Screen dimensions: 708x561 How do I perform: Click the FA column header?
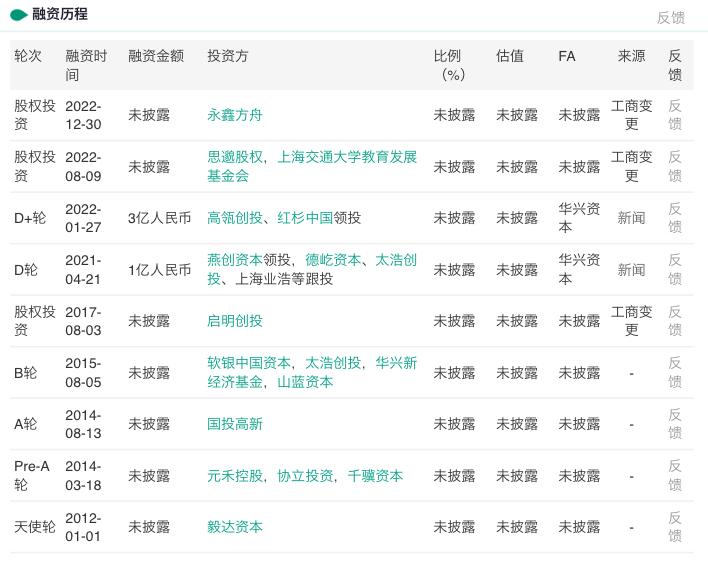567,56
